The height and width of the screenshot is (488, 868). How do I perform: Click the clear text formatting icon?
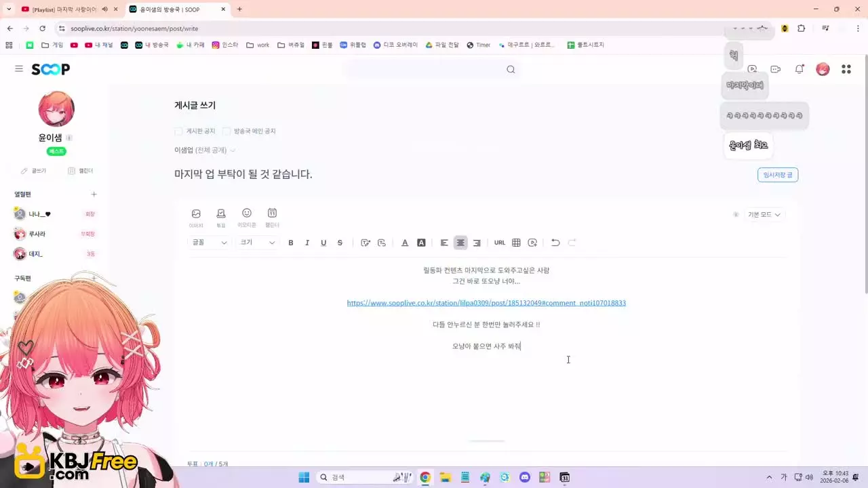click(382, 243)
